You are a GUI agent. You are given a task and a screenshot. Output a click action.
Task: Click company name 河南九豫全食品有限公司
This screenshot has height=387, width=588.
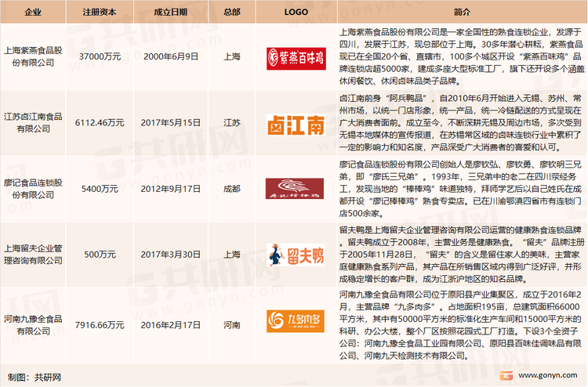click(x=33, y=325)
